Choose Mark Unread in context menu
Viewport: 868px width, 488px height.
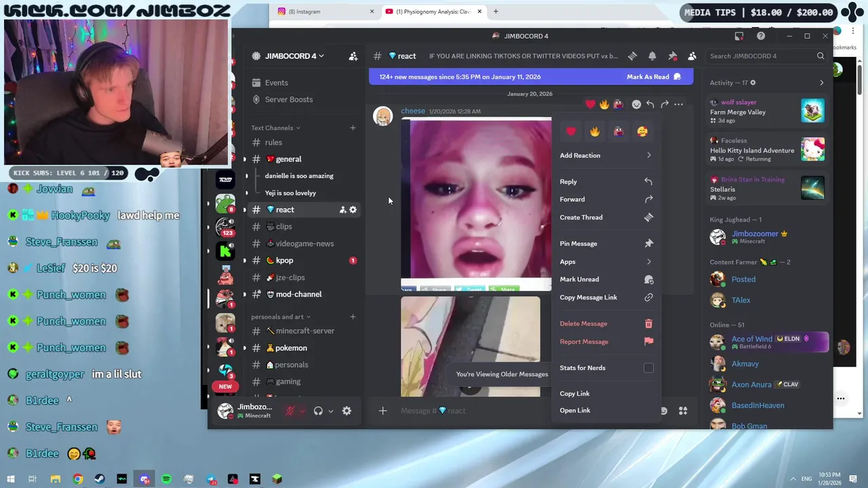[606, 279]
